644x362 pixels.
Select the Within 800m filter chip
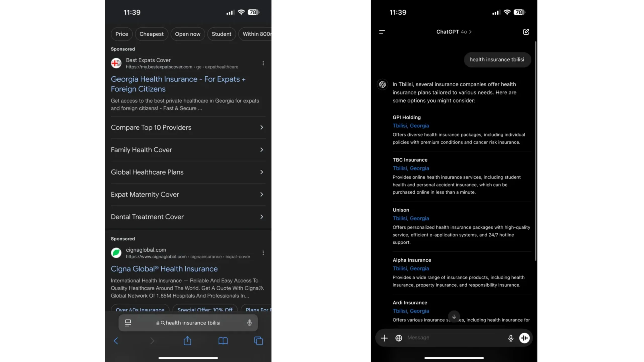255,34
